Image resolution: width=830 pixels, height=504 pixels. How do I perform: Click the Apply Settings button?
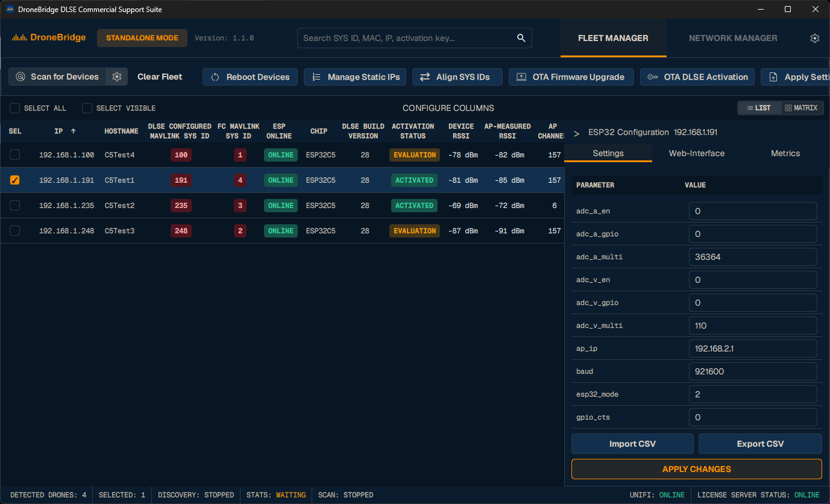pyautogui.click(x=796, y=77)
